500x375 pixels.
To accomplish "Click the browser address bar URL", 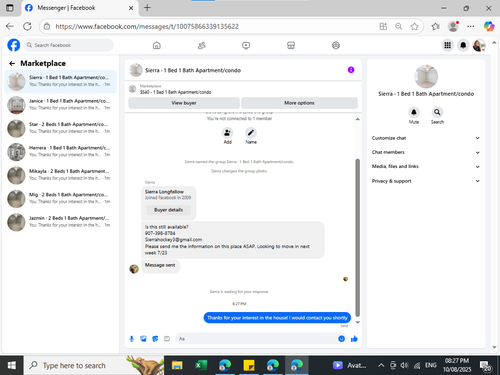I will tap(147, 26).
